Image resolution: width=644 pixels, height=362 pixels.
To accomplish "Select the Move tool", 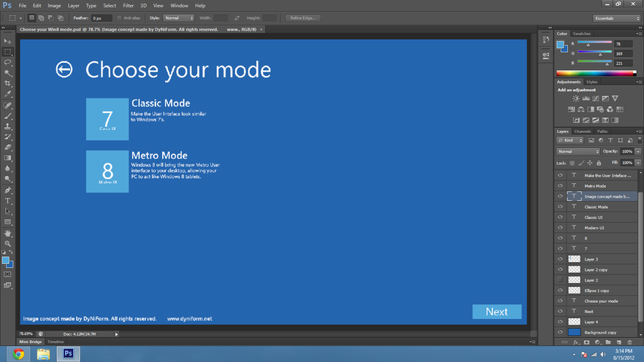I will pyautogui.click(x=8, y=42).
